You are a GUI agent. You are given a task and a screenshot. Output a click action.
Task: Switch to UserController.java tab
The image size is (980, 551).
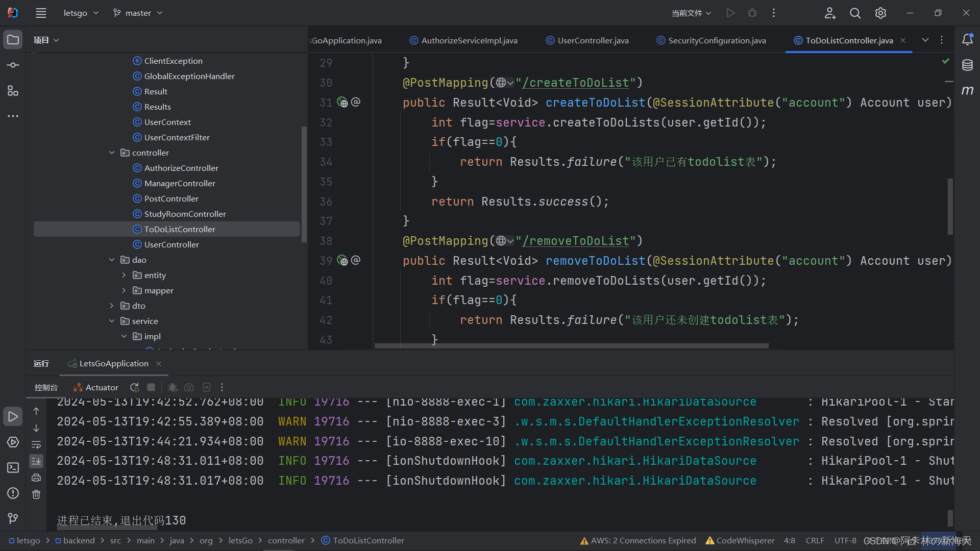(587, 40)
